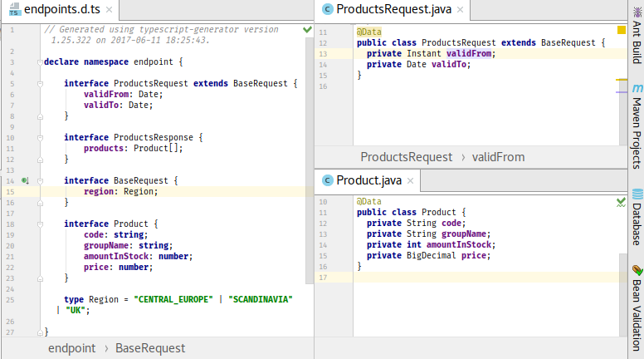Click the purple stripe in ProductsRequest.java error gutter
This screenshot has width=644, height=359.
(x=622, y=92)
